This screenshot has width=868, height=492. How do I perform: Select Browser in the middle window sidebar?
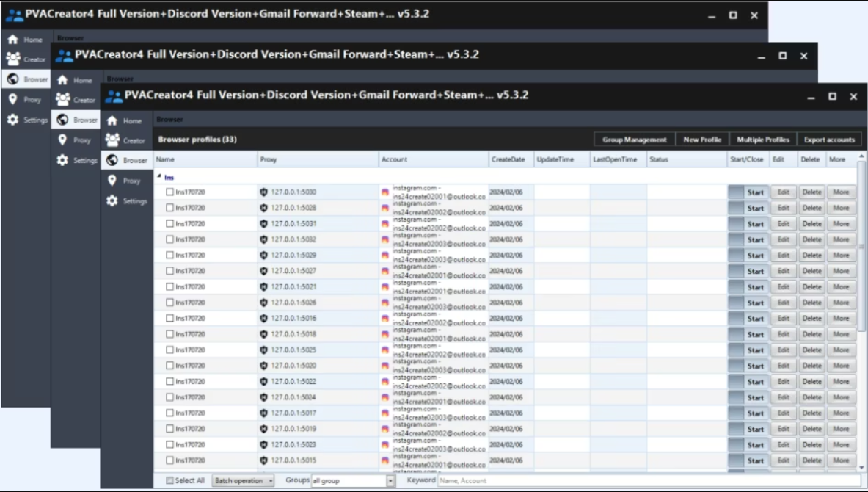coord(76,120)
